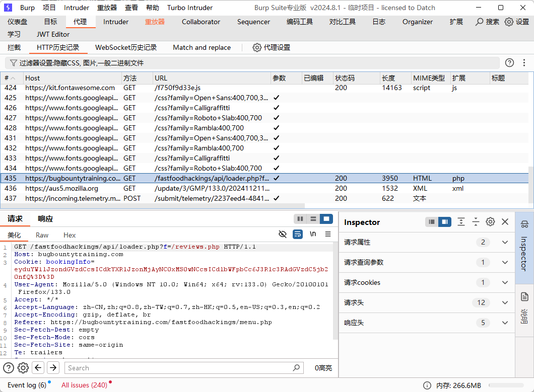This screenshot has width=534, height=392.
Task: Switch to the 响应 tab
Action: coord(45,219)
